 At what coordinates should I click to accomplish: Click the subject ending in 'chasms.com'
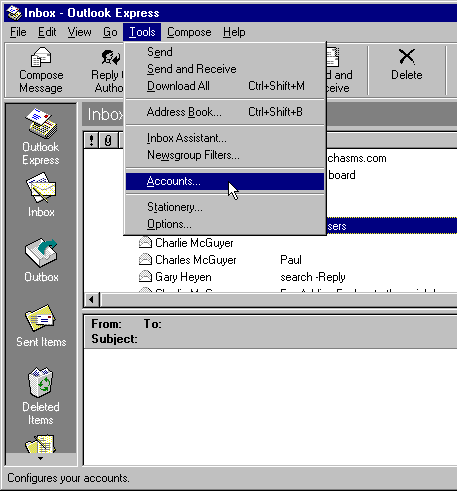(x=357, y=158)
